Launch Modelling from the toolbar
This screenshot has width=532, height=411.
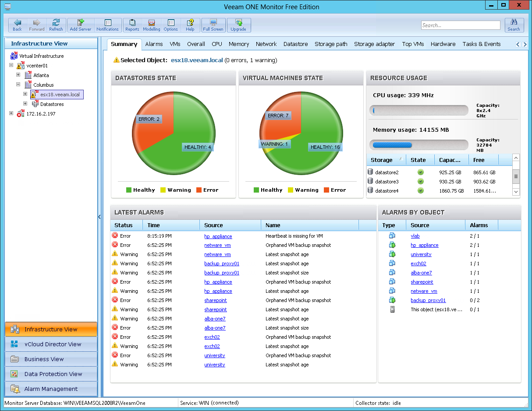point(152,25)
